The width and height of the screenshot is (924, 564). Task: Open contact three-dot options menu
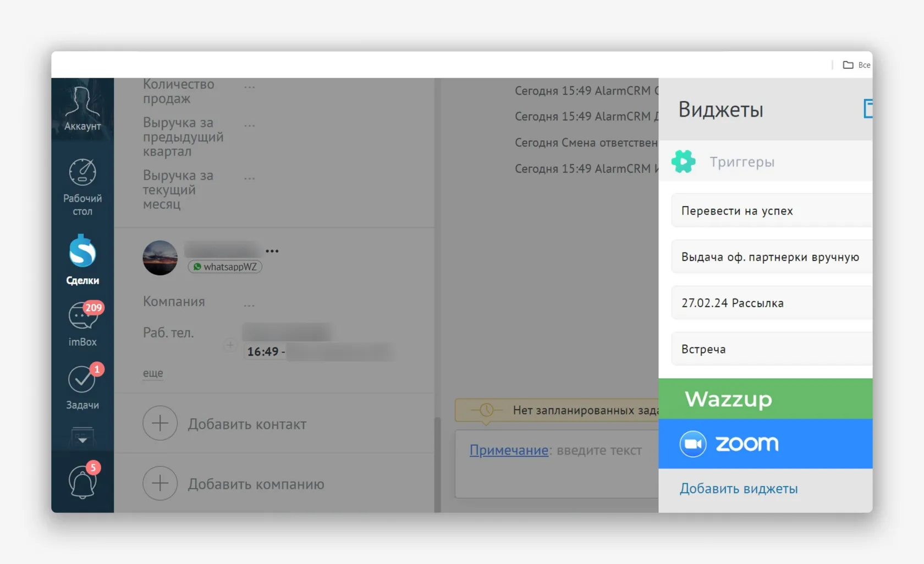[x=272, y=251]
